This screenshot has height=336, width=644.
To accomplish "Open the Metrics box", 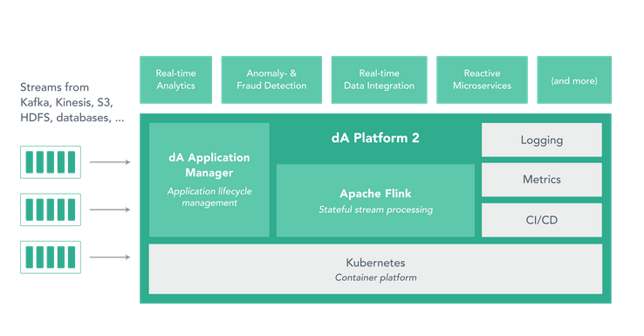I will pyautogui.click(x=542, y=180).
